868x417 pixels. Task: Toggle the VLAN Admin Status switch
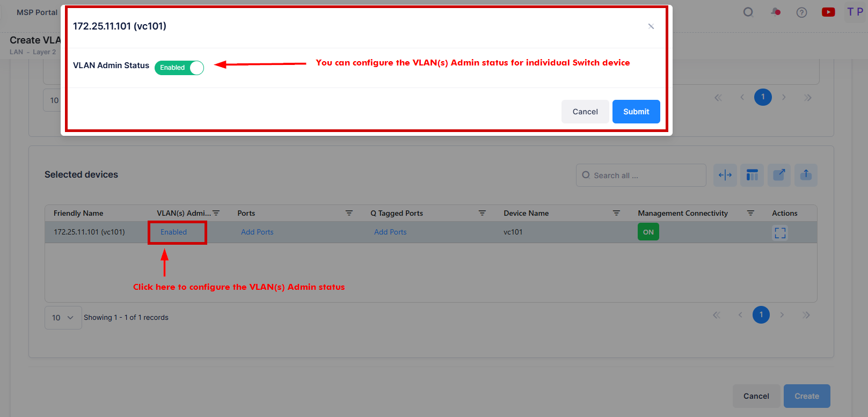click(179, 68)
